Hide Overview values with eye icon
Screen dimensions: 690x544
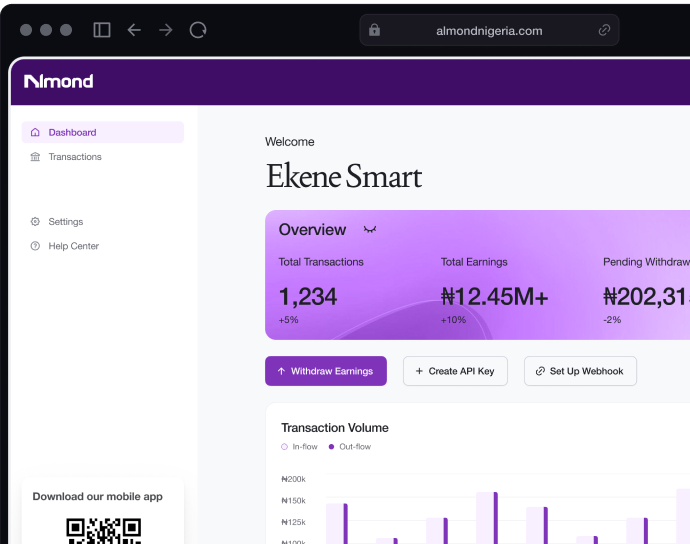(x=370, y=229)
